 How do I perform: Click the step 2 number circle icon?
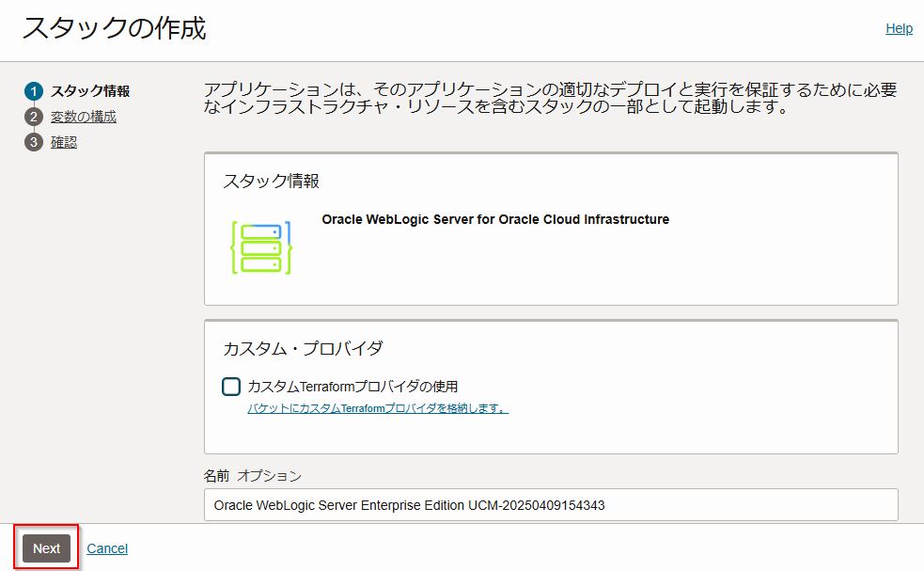[35, 117]
